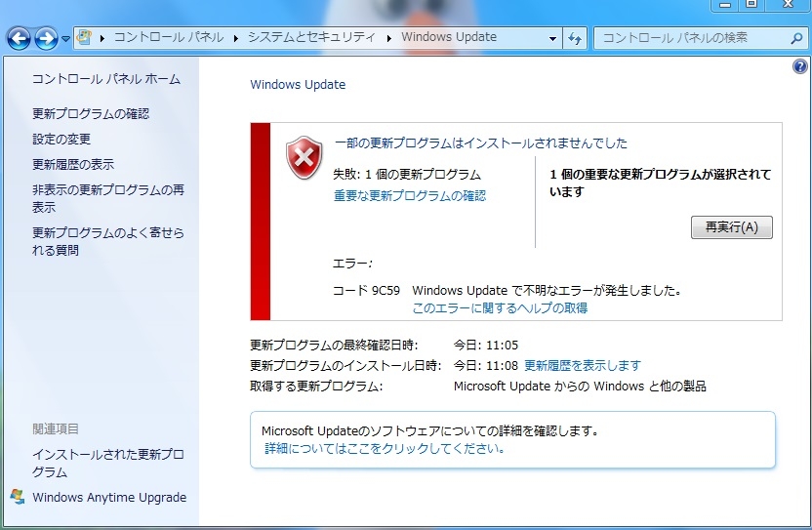Click text 1 個の重要な更新プログラムが選択されています
This screenshot has height=530, width=812.
661,183
